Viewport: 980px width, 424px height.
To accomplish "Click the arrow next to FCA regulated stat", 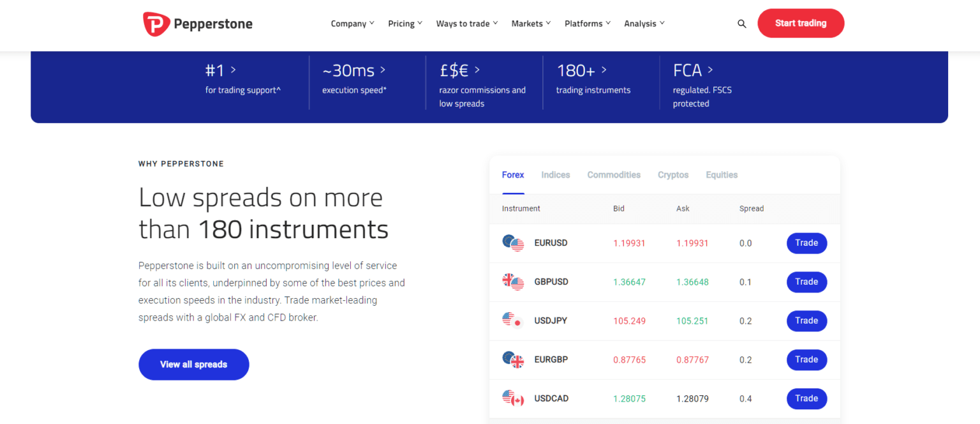I will click(x=710, y=70).
